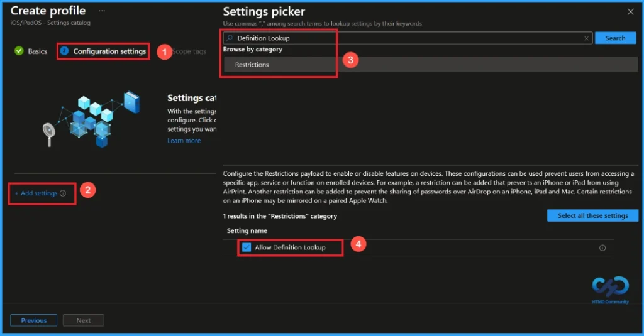Viewport: 644px width, 336px height.
Task: Click the search magnifier icon in field
Action: (230, 38)
